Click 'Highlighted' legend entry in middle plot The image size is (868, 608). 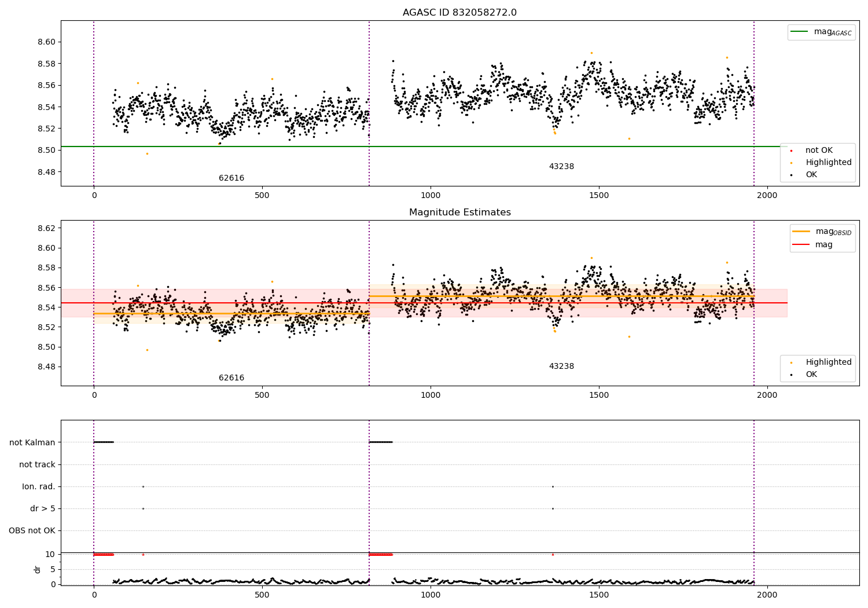tap(821, 362)
